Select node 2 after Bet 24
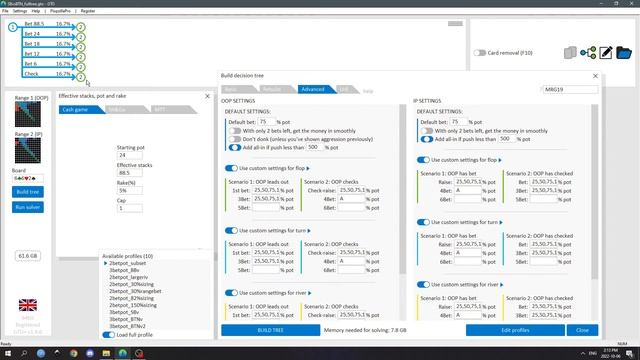 click(x=81, y=37)
